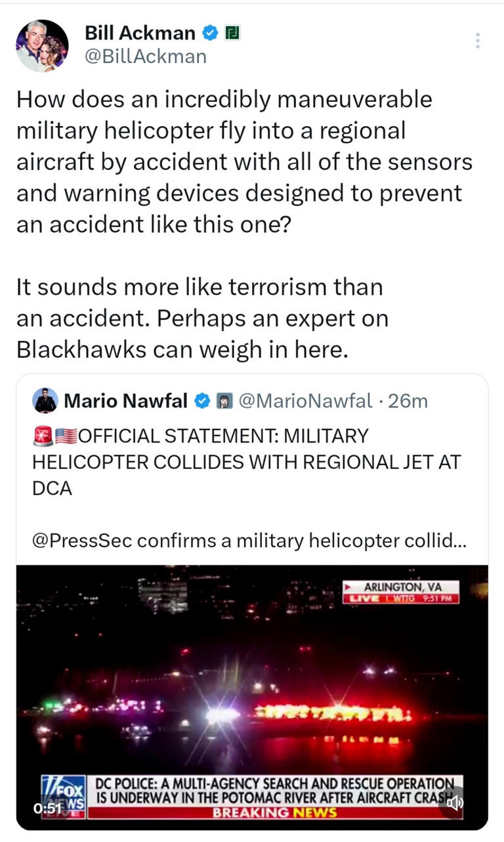Click the Breaking News ticker bar
Image resolution: width=504 pixels, height=842 pixels.
(276, 812)
